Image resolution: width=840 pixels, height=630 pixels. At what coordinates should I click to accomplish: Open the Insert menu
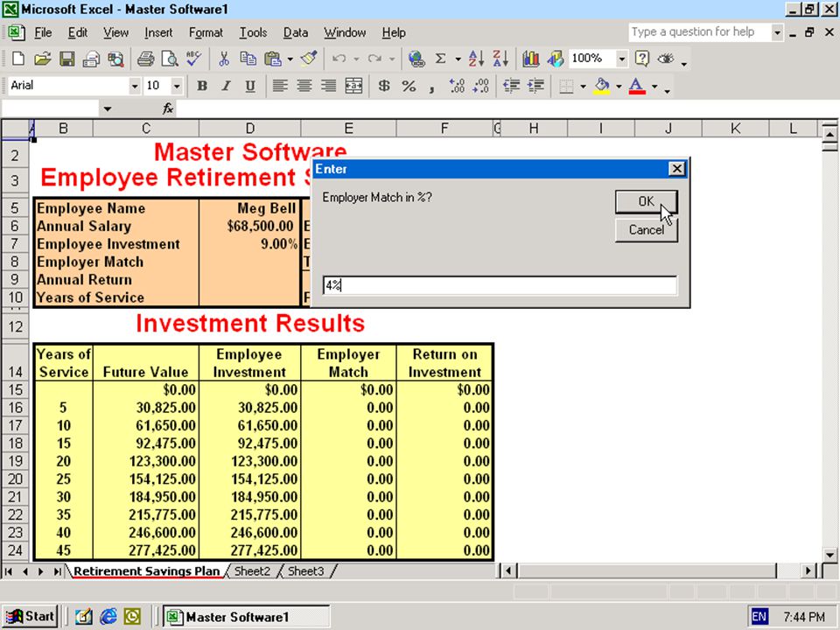click(158, 32)
